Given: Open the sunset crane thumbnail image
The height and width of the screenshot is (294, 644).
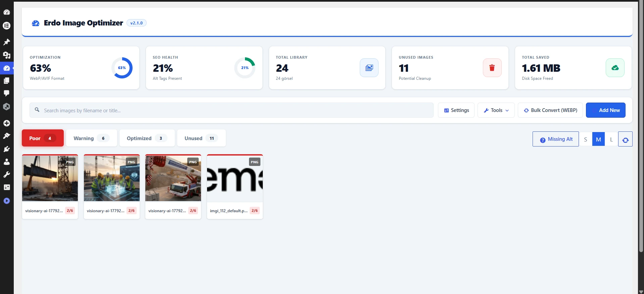Looking at the screenshot, I should (50, 178).
